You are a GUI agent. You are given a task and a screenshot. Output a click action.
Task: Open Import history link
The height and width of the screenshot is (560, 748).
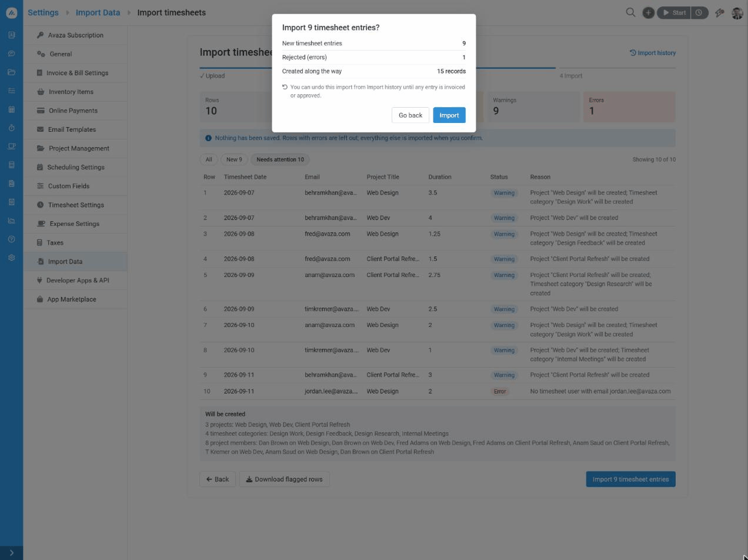pos(653,53)
